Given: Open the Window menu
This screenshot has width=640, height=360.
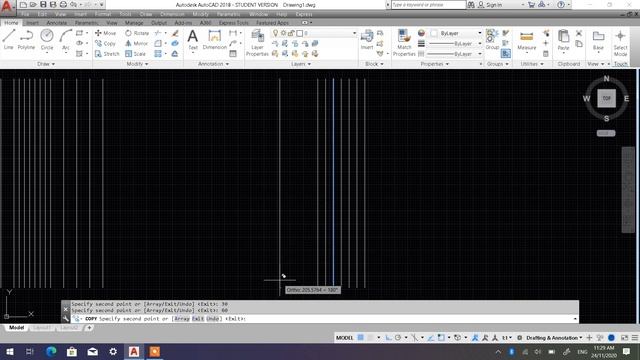Looking at the screenshot, I should click(258, 14).
